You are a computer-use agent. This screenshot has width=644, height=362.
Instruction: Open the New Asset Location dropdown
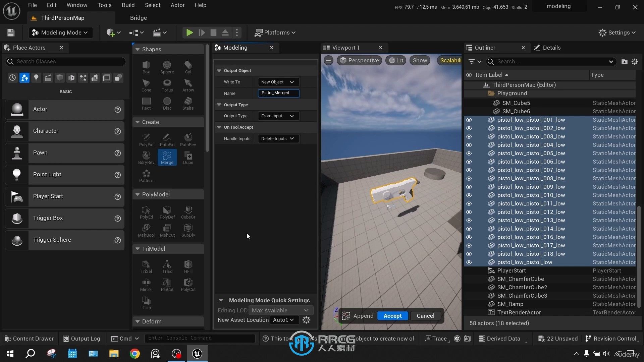coord(284,320)
